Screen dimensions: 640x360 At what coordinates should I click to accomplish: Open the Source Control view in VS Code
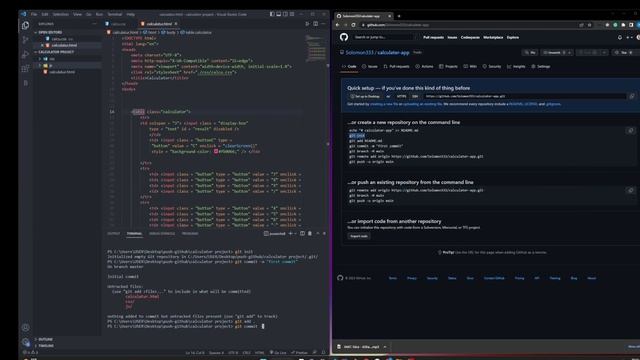(x=25, y=40)
